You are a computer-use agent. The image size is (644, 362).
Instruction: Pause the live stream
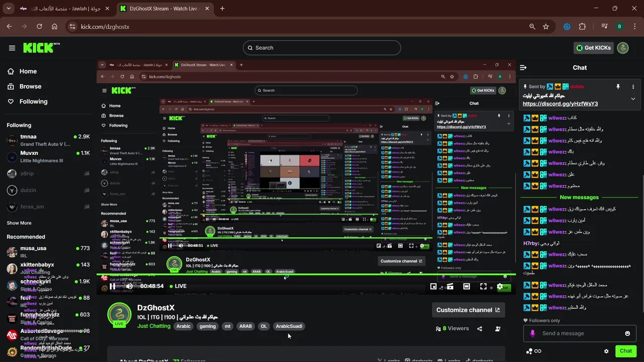[113, 286]
